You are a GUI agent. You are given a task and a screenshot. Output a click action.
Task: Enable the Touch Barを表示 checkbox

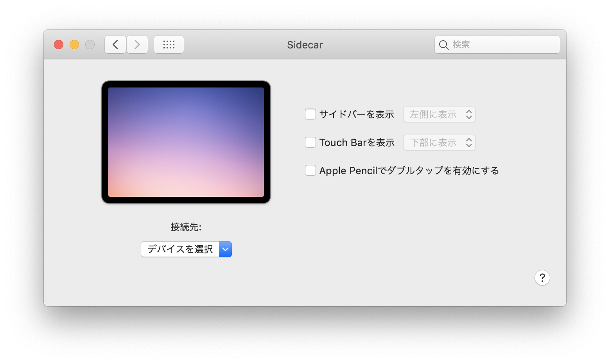(310, 142)
